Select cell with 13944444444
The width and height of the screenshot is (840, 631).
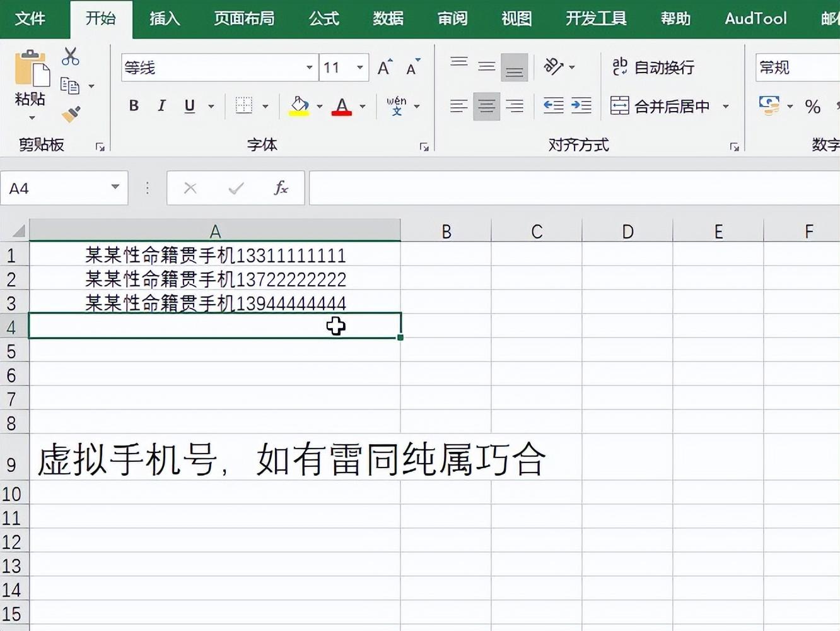pyautogui.click(x=215, y=303)
